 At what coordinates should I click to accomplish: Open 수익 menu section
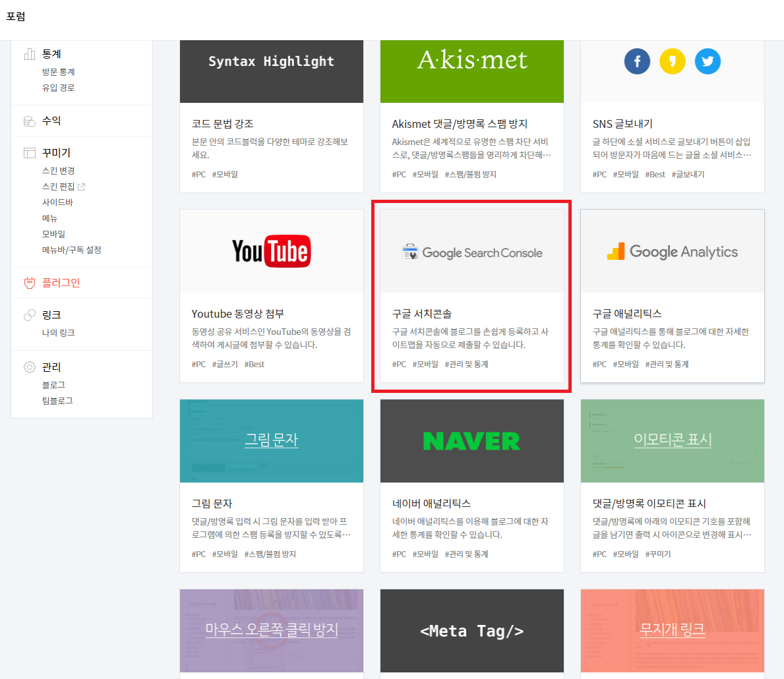(x=51, y=121)
